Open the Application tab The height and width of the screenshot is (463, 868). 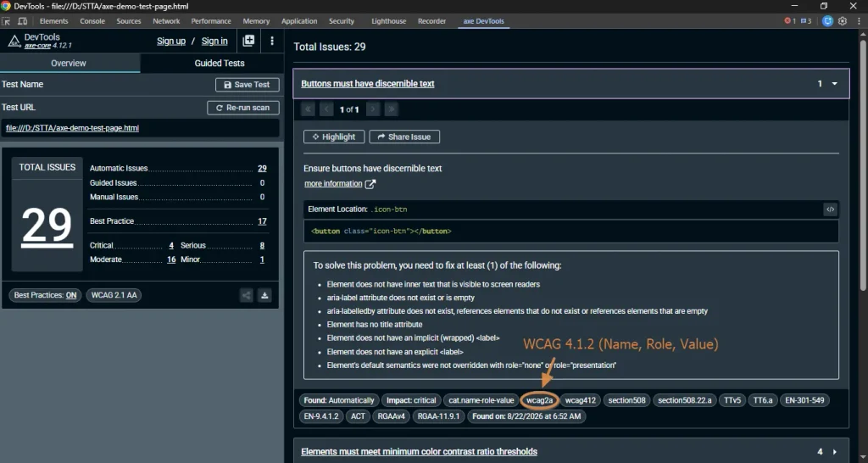(299, 21)
